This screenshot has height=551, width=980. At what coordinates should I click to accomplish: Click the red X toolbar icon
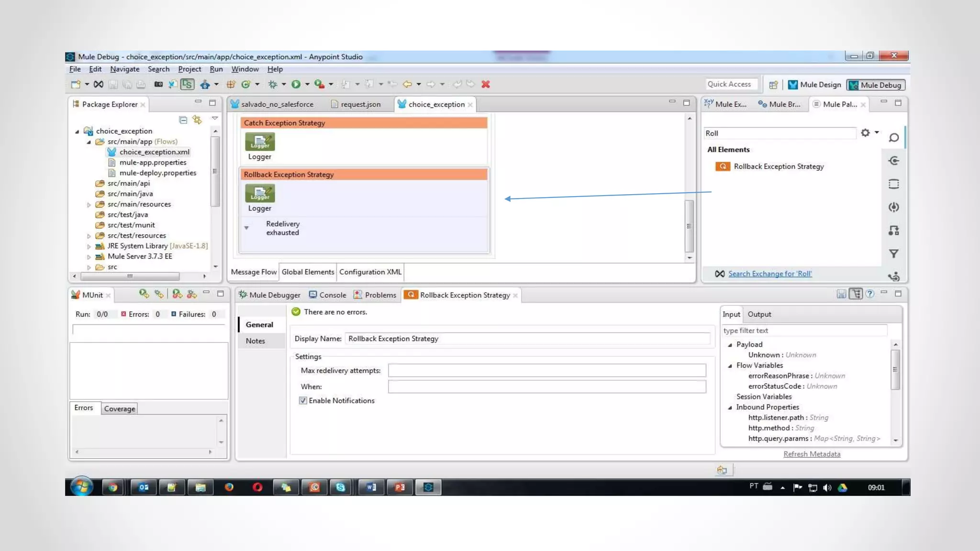click(x=486, y=84)
